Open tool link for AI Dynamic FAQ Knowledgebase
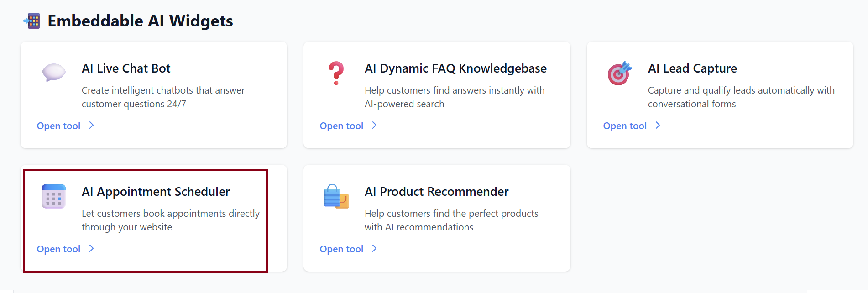The width and height of the screenshot is (868, 293). [x=341, y=126]
